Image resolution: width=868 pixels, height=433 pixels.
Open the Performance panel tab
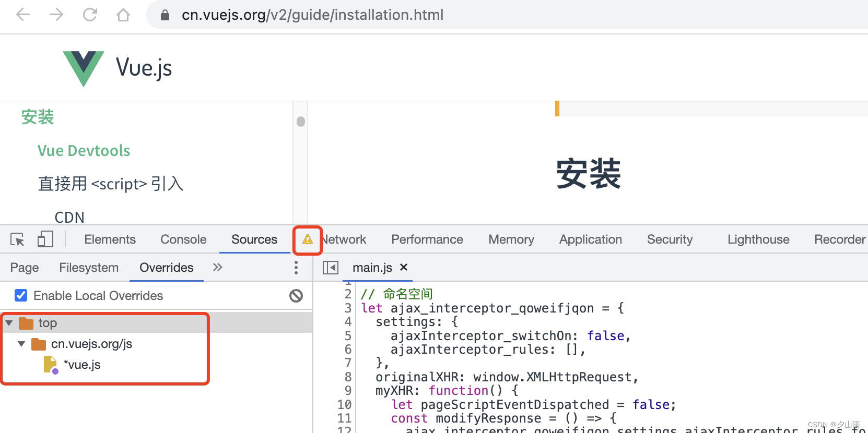tap(427, 239)
